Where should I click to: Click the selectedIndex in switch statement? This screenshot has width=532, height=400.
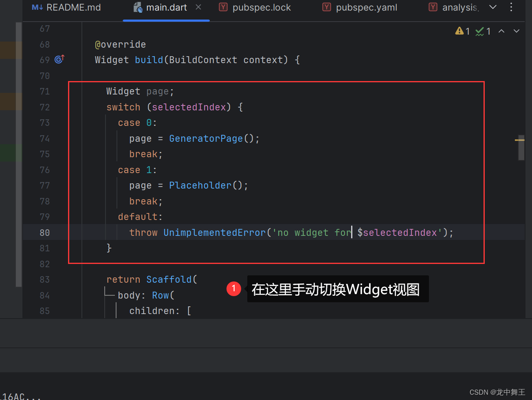point(189,107)
